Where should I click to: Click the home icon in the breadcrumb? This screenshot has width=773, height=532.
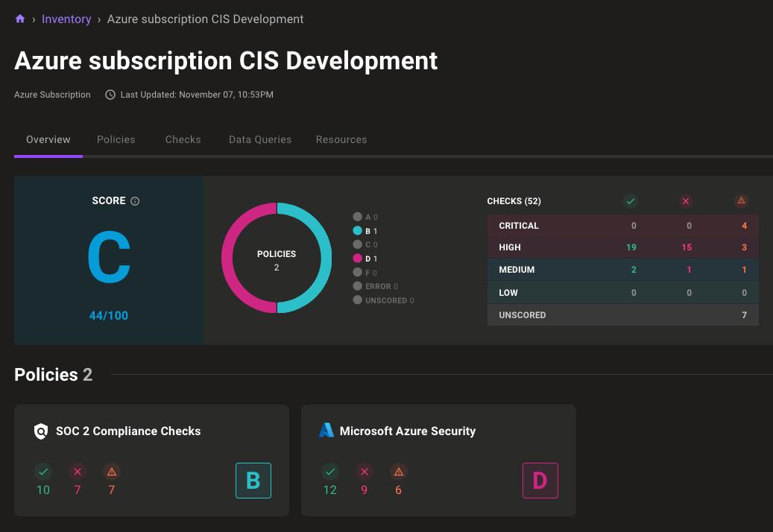pyautogui.click(x=19, y=19)
